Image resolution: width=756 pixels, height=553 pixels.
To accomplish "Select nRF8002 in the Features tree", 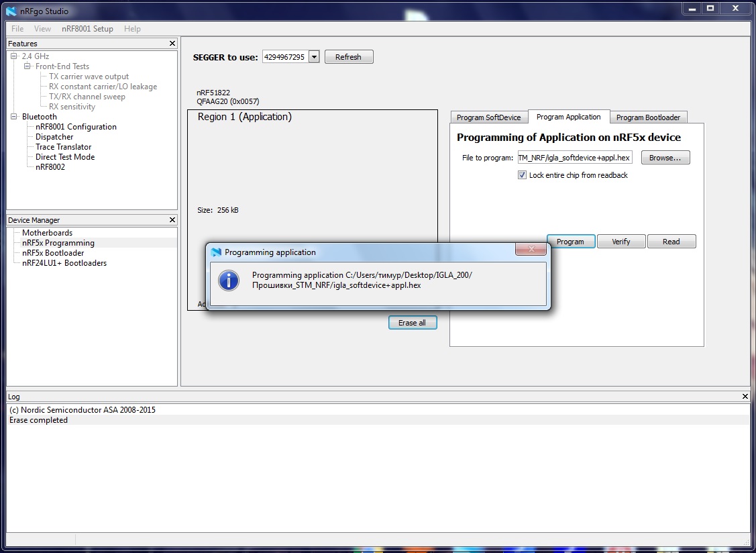I will tap(50, 168).
